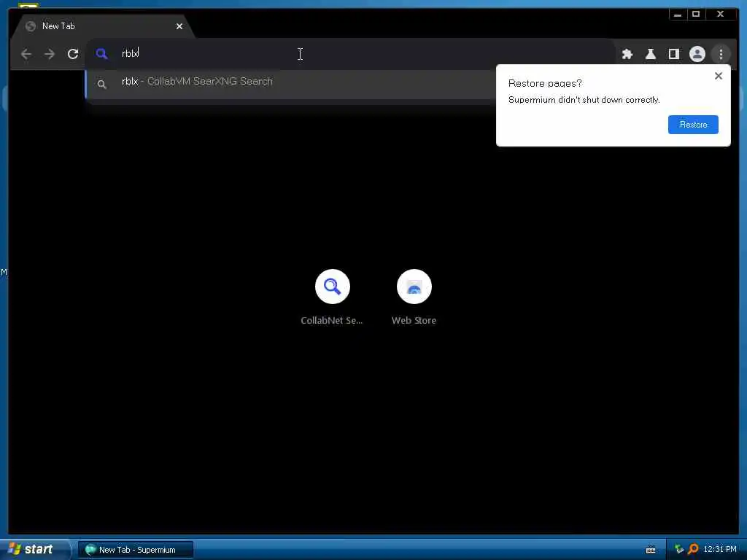Open the side panel icon
This screenshot has width=747, height=560.
click(x=673, y=54)
